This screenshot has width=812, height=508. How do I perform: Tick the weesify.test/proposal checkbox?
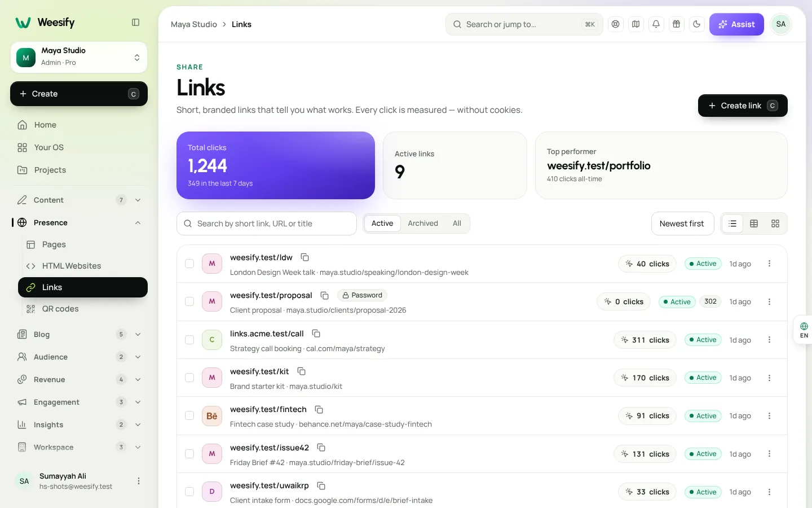[x=189, y=301]
